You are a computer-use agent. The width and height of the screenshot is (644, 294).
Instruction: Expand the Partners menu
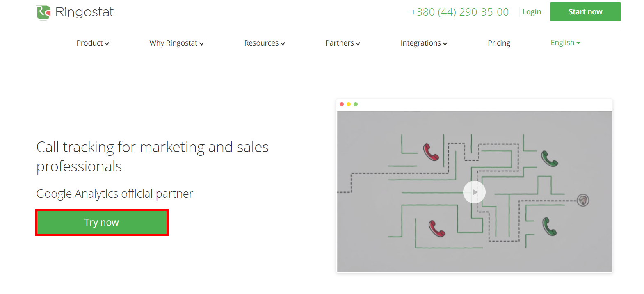(x=343, y=43)
